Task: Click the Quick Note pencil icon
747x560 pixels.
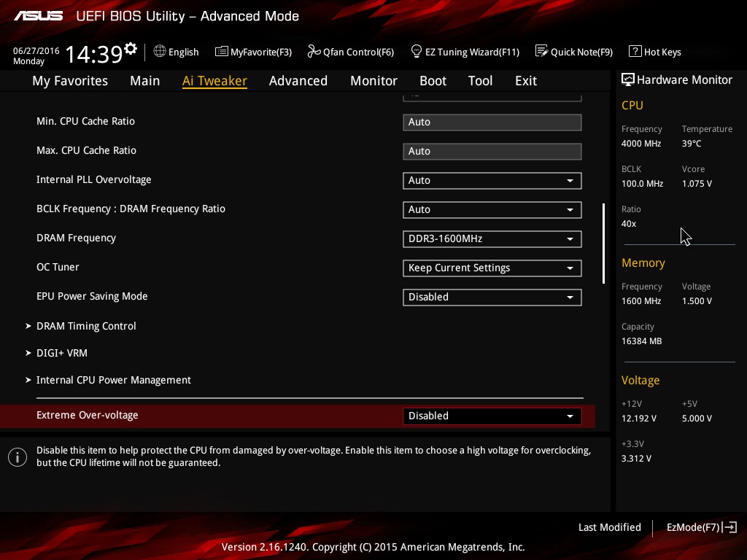Action: point(542,52)
